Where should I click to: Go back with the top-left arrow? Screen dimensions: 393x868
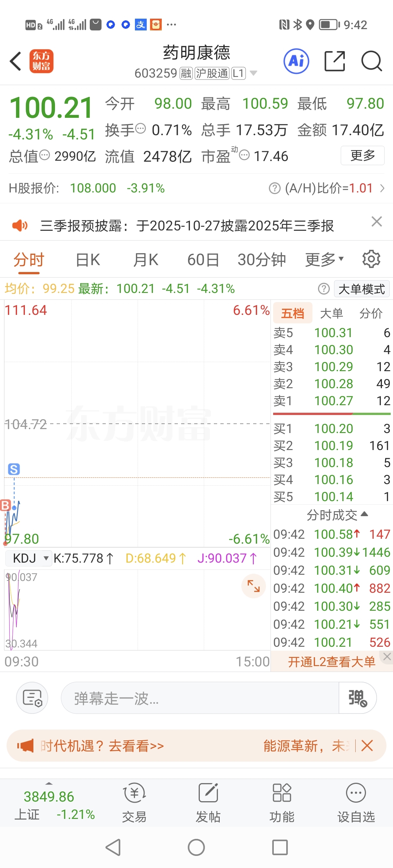pyautogui.click(x=15, y=61)
